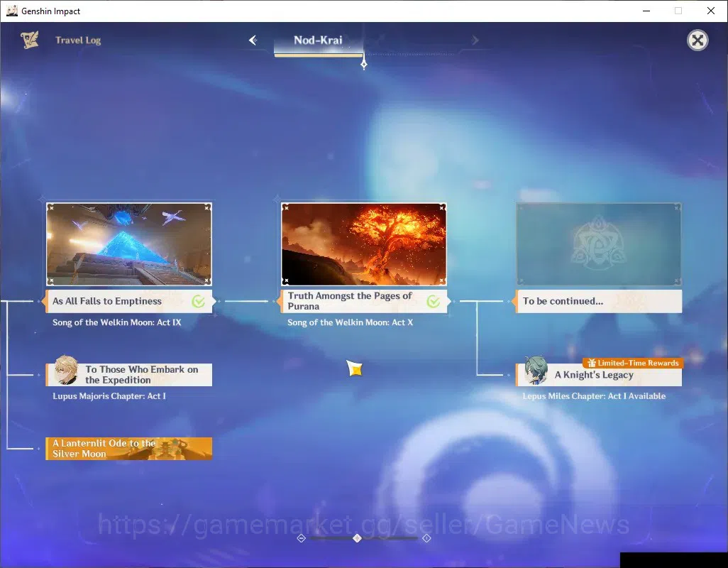Open A Knight's Legacy quest entry
This screenshot has width=728, height=568.
[599, 376]
